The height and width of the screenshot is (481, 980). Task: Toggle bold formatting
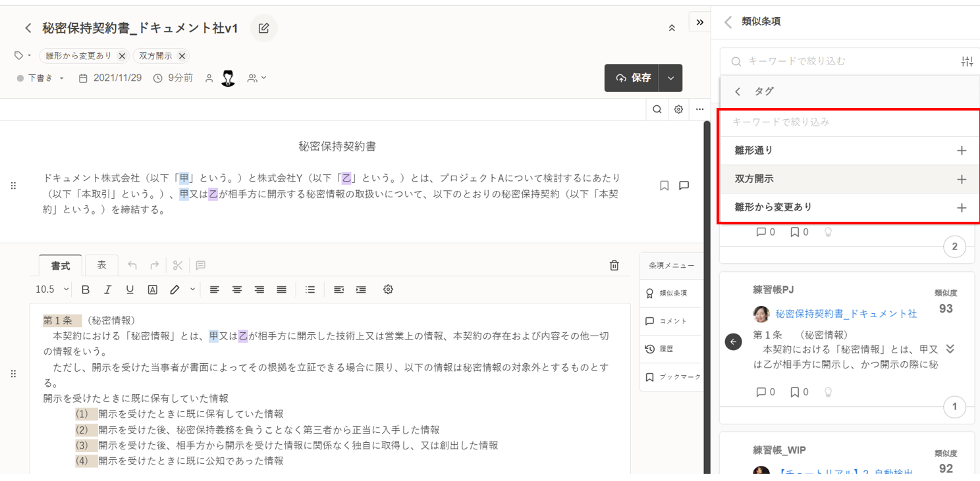(x=86, y=290)
